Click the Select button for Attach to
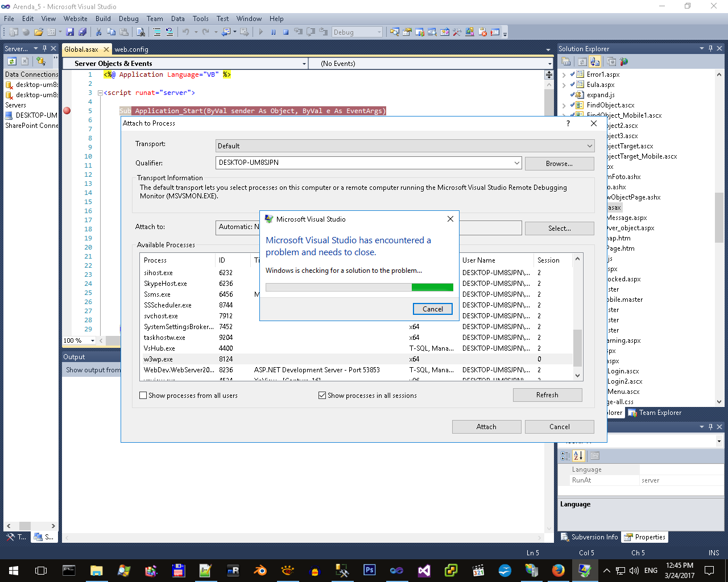 click(559, 228)
